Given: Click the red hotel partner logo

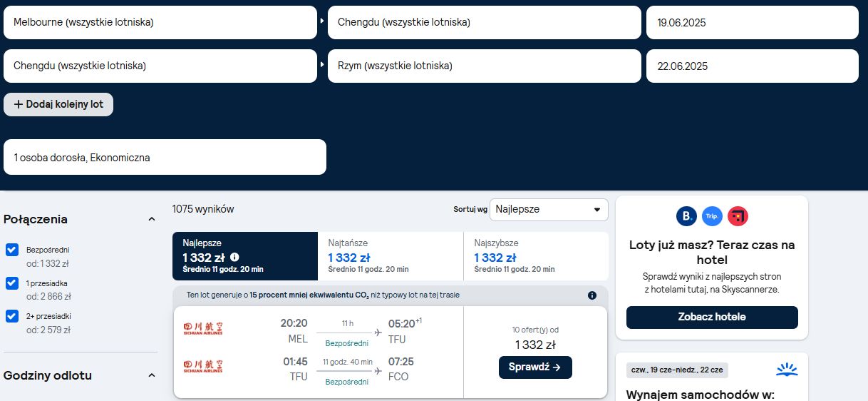Looking at the screenshot, I should pyautogui.click(x=738, y=216).
